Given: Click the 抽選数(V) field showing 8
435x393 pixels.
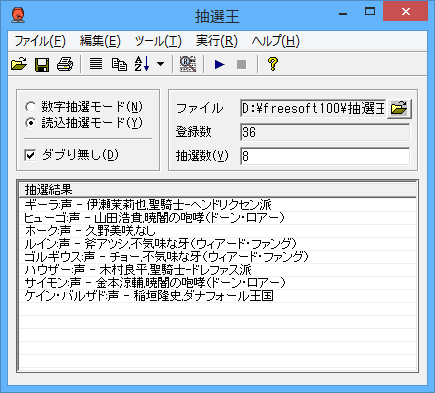Looking at the screenshot, I should point(325,156).
